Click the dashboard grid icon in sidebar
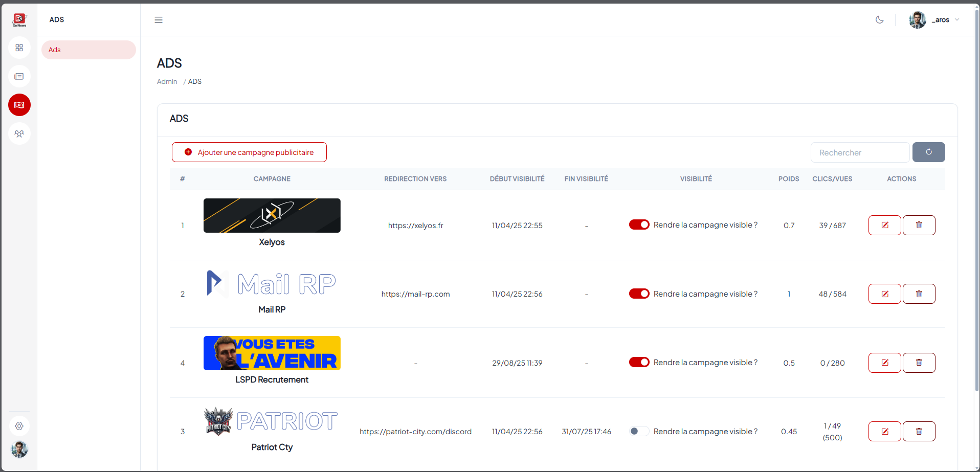The image size is (980, 472). [x=19, y=48]
